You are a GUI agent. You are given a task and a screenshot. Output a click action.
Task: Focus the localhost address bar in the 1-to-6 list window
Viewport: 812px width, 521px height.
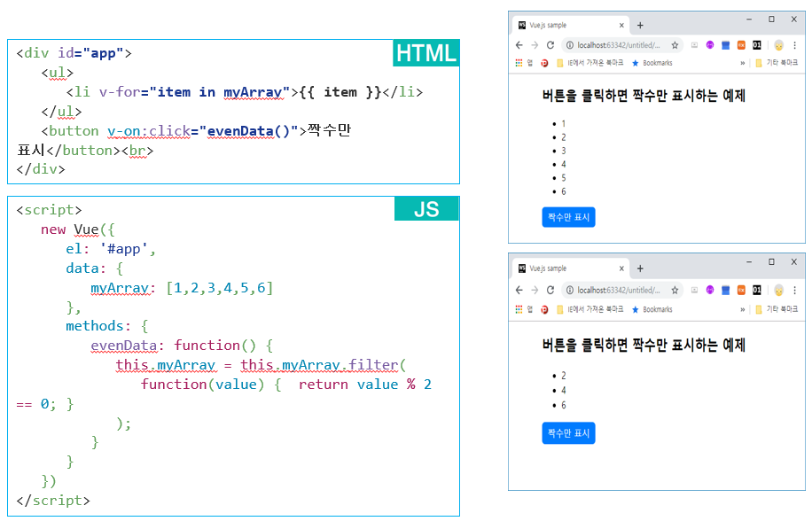(x=621, y=45)
